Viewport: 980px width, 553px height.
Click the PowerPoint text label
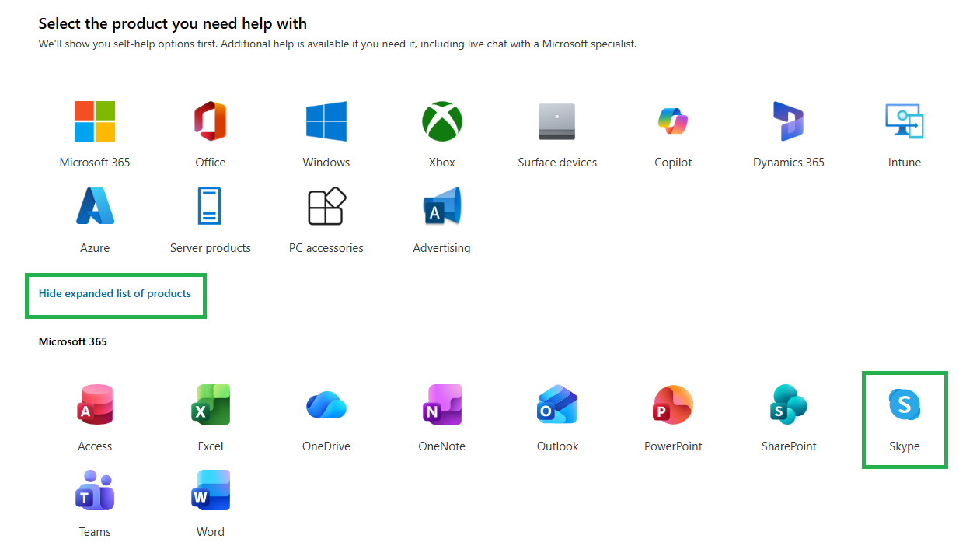pos(673,446)
